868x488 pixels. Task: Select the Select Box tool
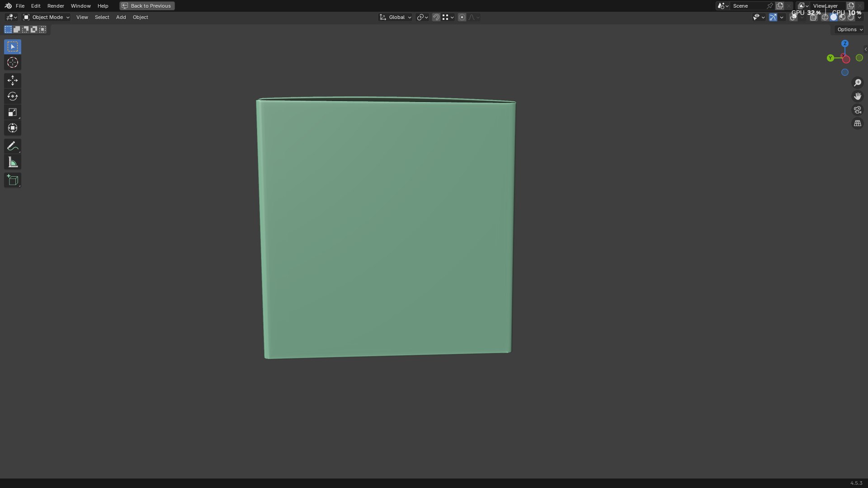(x=13, y=47)
